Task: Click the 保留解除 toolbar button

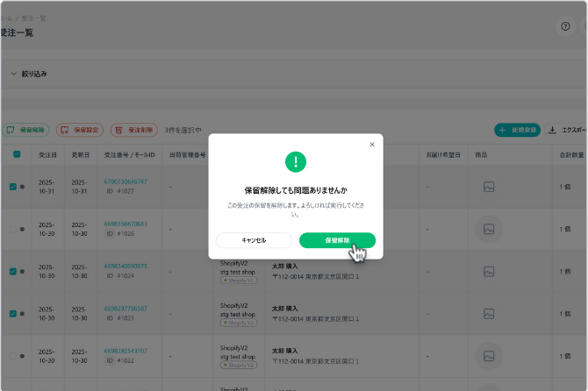Action: click(x=25, y=130)
